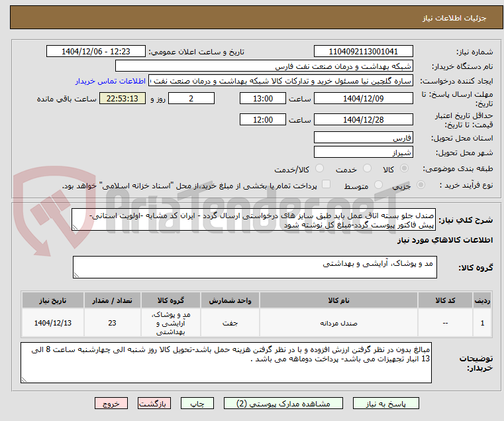Image resolution: width=504 pixels, height=421 pixels.
Task: Click the 'بازگشت' back button
Action: pos(154,403)
